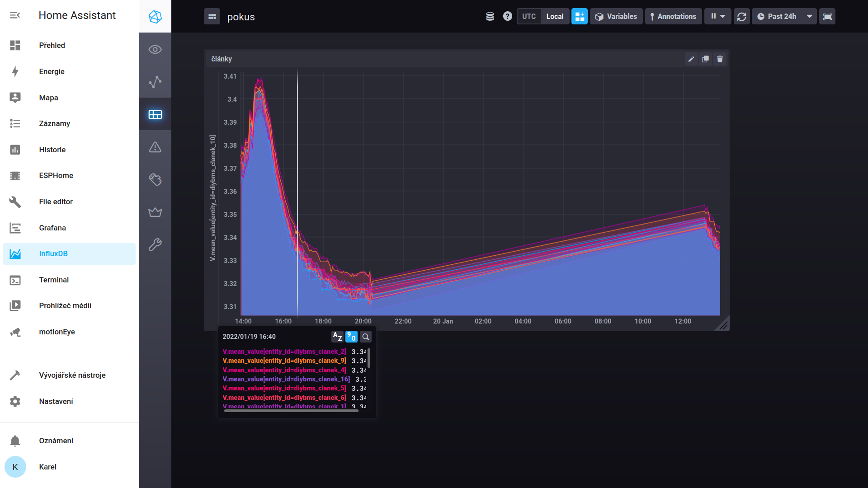Viewport: 868px width, 488px height.
Task: Click legend entry diybms_clanek_9
Action: (284, 361)
